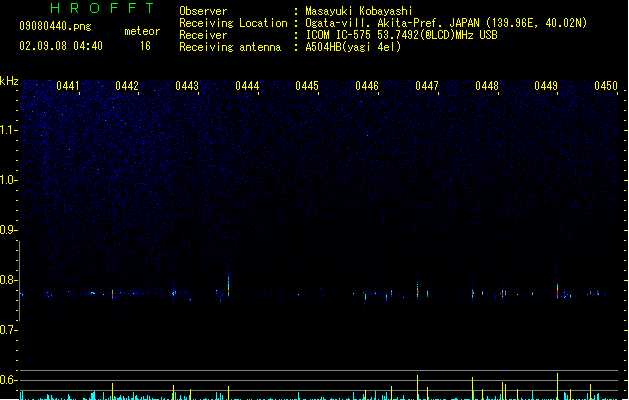The width and height of the screenshot is (629, 400).
Task: Click the 0.6 kHz axis label
Action: (x=9, y=380)
